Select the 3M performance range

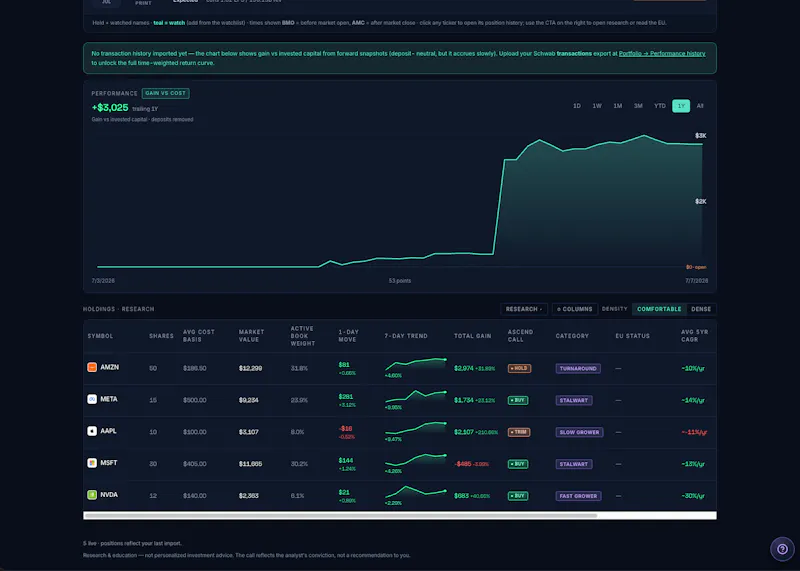click(x=638, y=106)
